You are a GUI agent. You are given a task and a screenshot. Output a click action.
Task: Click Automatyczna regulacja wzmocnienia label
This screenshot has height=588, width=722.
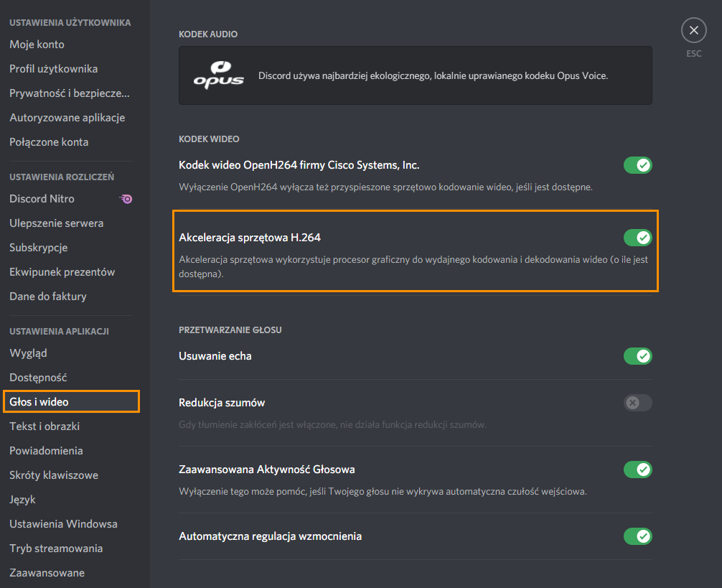pyautogui.click(x=271, y=536)
